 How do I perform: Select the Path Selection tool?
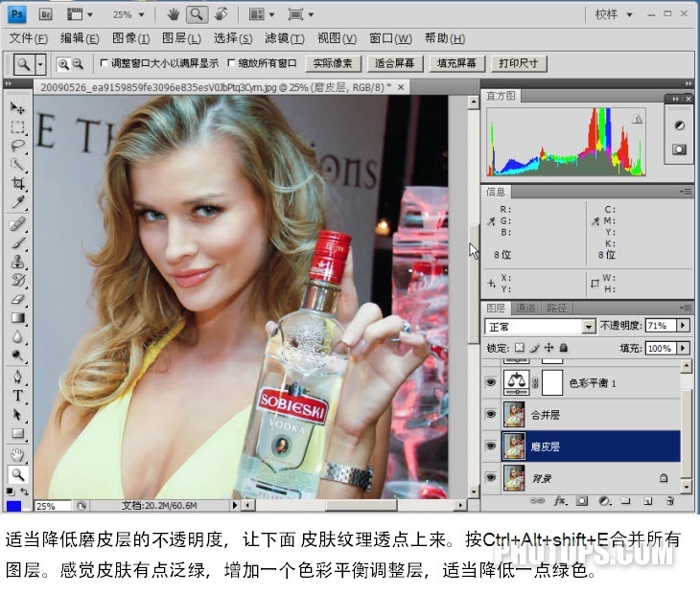click(17, 415)
